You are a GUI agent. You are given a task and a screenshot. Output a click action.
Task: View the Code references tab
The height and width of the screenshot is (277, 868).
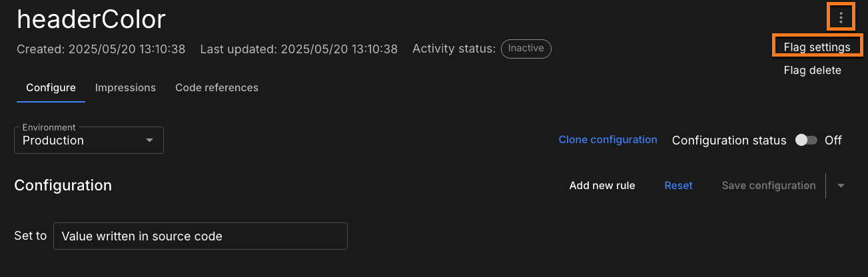[x=217, y=88]
